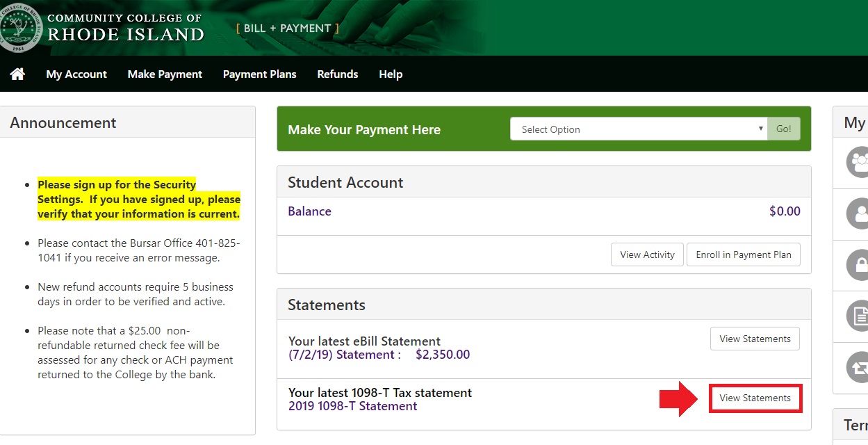Image resolution: width=868 pixels, height=445 pixels.
Task: Click the $0.00 balance amount
Action: 785,211
